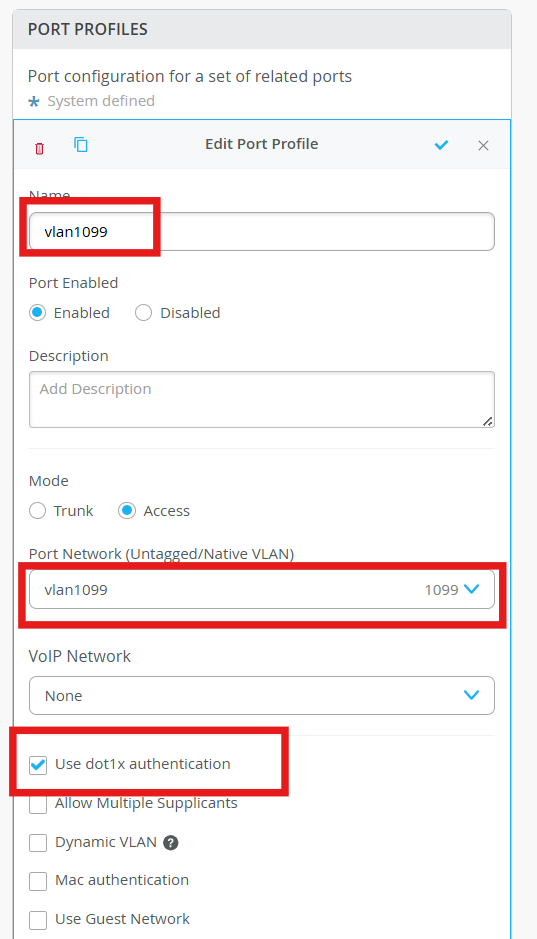Cancel editing with the X icon
This screenshot has height=939, width=537.
click(484, 146)
